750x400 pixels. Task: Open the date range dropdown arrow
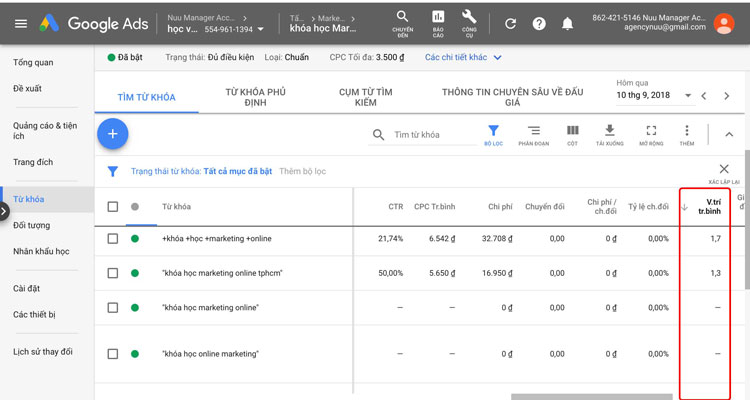coord(688,95)
